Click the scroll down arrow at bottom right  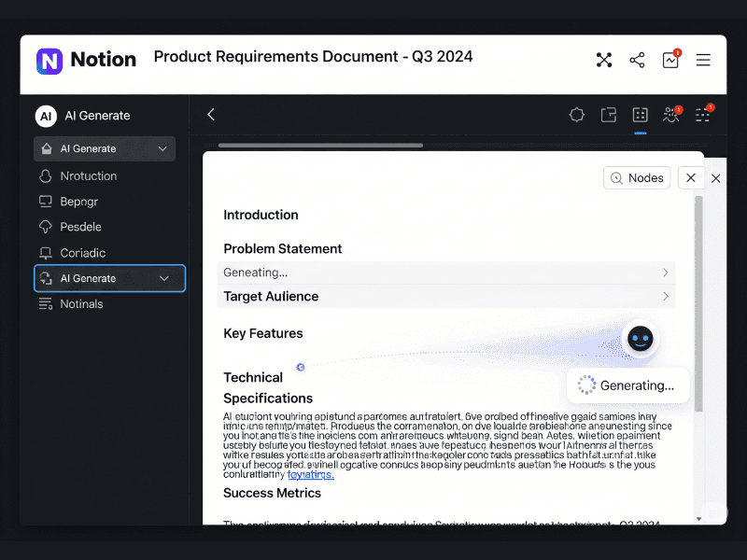pyautogui.click(x=698, y=519)
